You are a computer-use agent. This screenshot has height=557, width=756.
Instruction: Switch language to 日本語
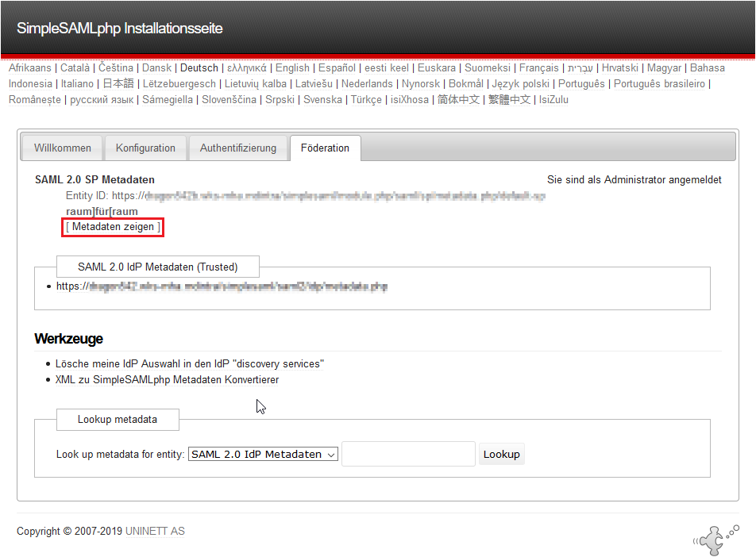pyautogui.click(x=118, y=84)
